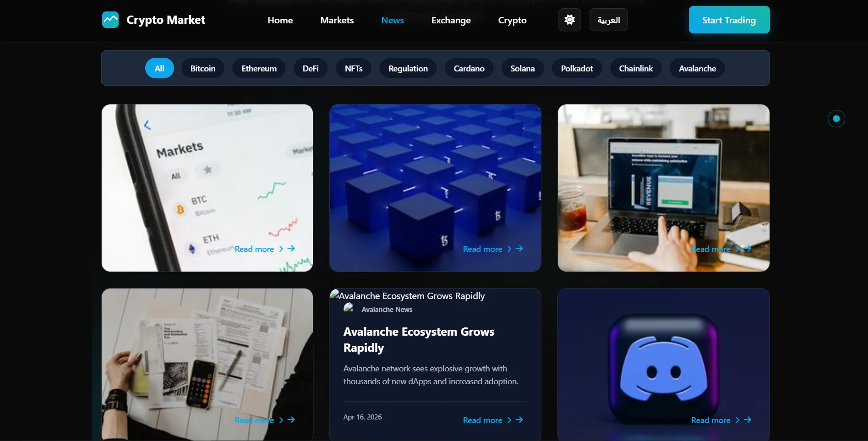Image resolution: width=868 pixels, height=441 pixels.
Task: Click the Crypto Market brand name
Action: (166, 20)
